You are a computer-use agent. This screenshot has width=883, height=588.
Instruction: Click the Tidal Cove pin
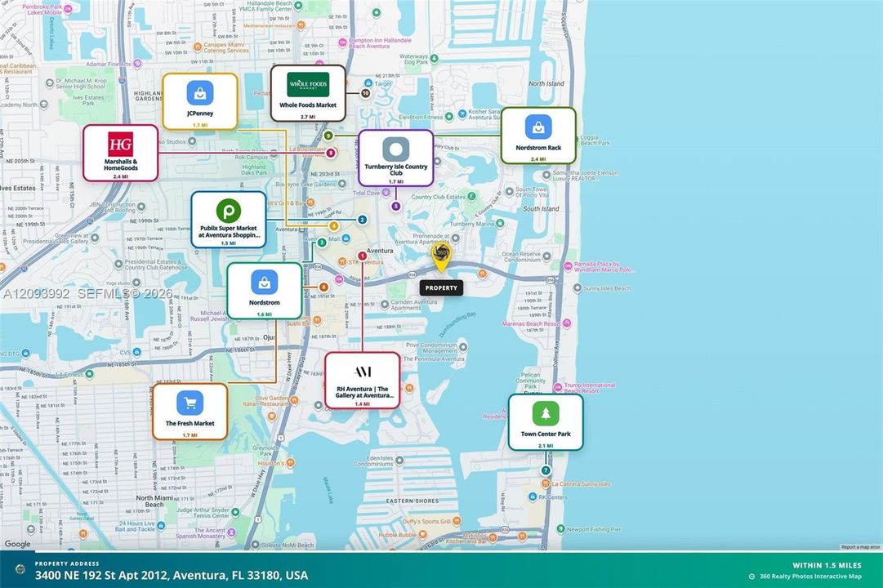click(x=386, y=193)
